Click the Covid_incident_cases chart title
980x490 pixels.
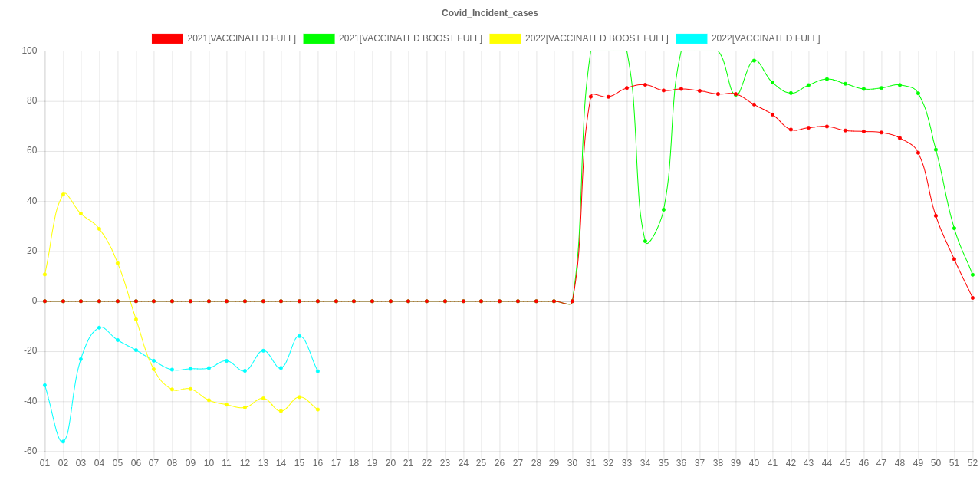coord(490,13)
